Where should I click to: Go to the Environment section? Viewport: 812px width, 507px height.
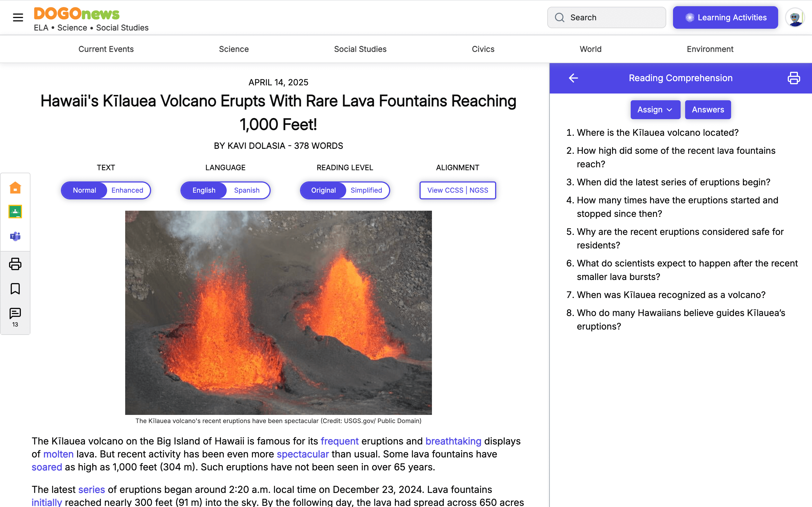pos(710,49)
